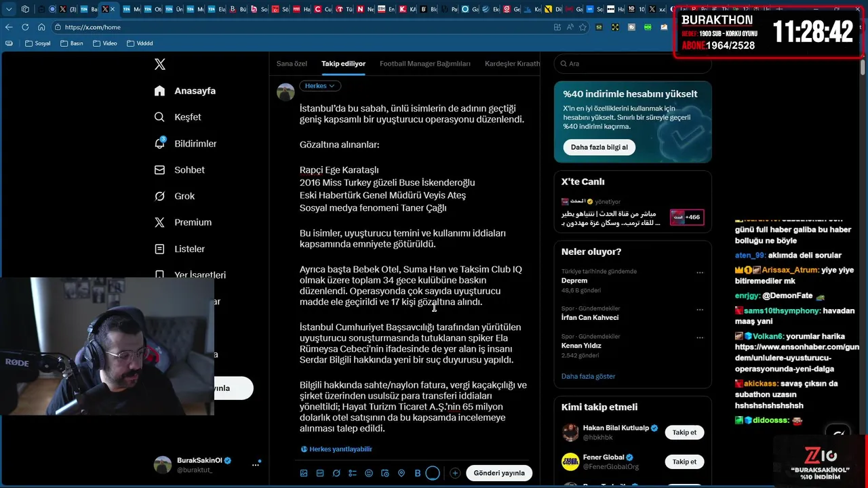Switch to X (3) browser tab
This screenshot has width=868, height=488.
coord(67,9)
